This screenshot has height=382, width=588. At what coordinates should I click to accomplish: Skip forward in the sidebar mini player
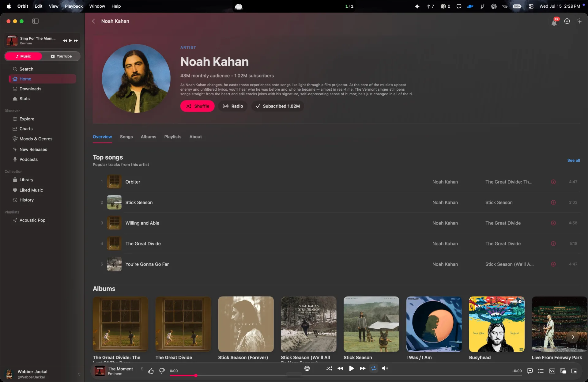(76, 41)
